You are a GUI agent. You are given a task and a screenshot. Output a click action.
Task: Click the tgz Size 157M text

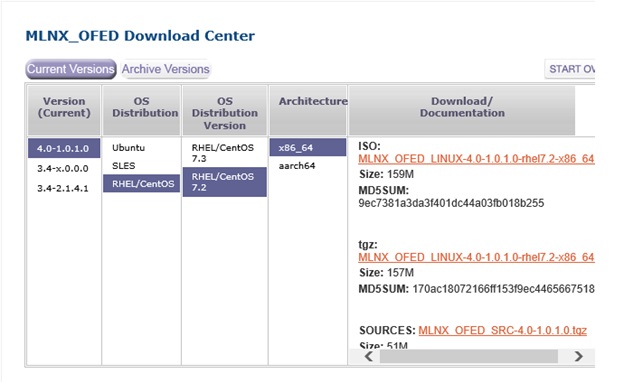(x=386, y=273)
